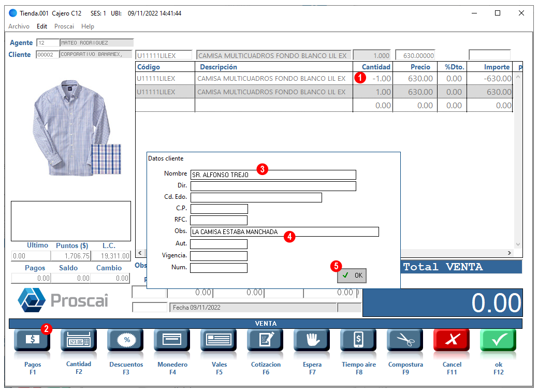Confirm sale with green ok F12 icon
538x392 pixels.
pyautogui.click(x=498, y=340)
